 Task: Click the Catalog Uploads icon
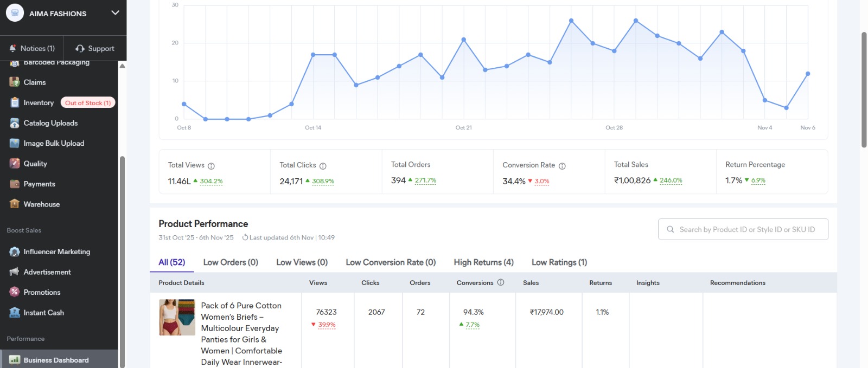point(15,123)
